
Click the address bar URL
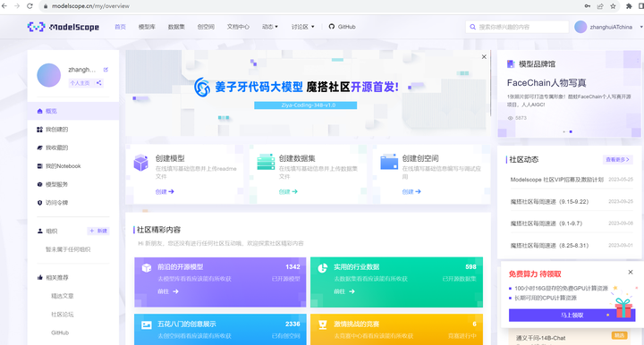(x=90, y=5)
